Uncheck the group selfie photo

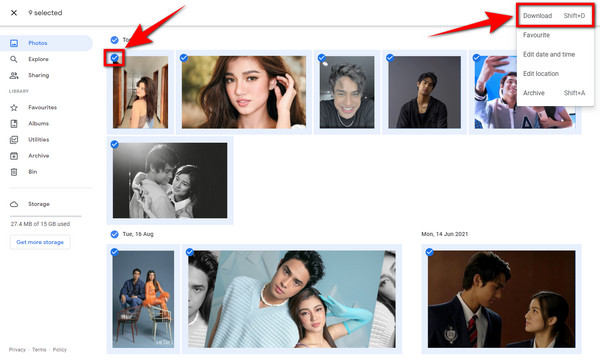[476, 58]
